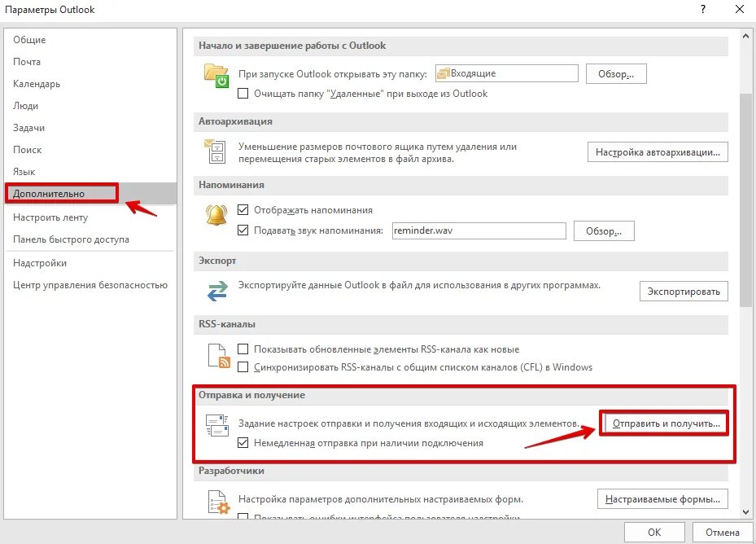Open the "Язык" settings category
This screenshot has height=544, width=756.
[90, 171]
